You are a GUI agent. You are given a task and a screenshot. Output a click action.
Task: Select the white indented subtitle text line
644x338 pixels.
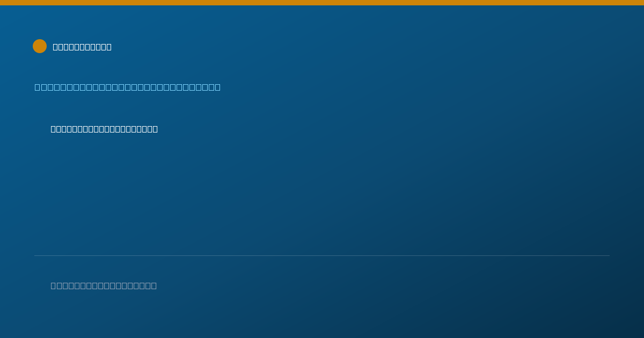pyautogui.click(x=104, y=129)
